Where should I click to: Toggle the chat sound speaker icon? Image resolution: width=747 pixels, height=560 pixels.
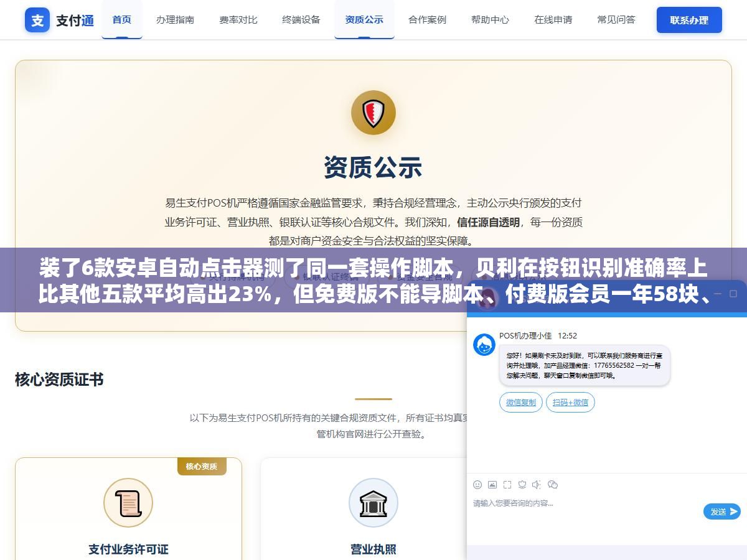(537, 485)
